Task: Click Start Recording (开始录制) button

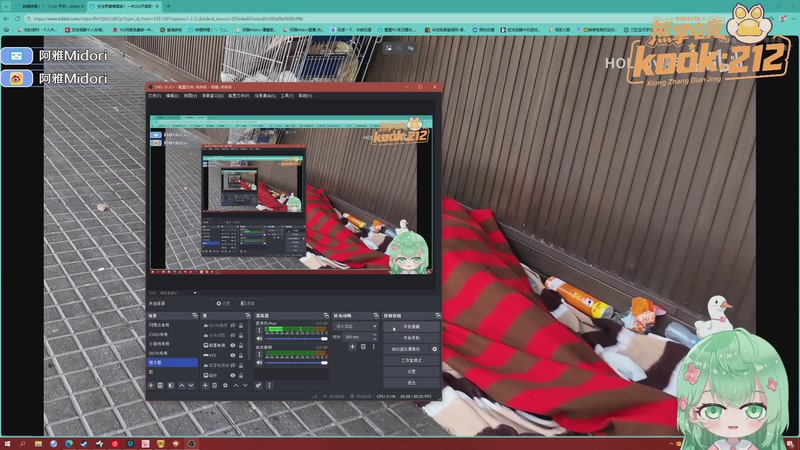Action: [411, 338]
